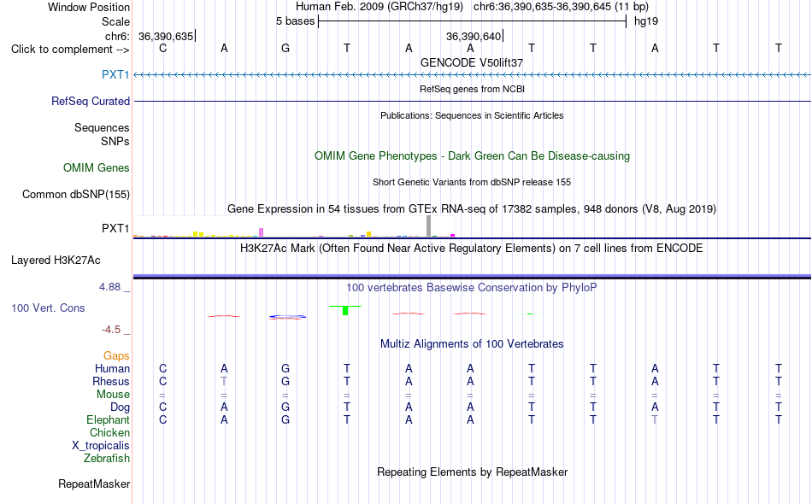The width and height of the screenshot is (812, 504).
Task: Click the Human species label
Action: pyautogui.click(x=112, y=369)
